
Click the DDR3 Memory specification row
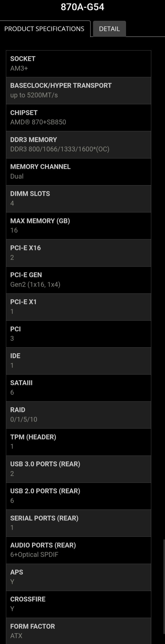(78, 144)
